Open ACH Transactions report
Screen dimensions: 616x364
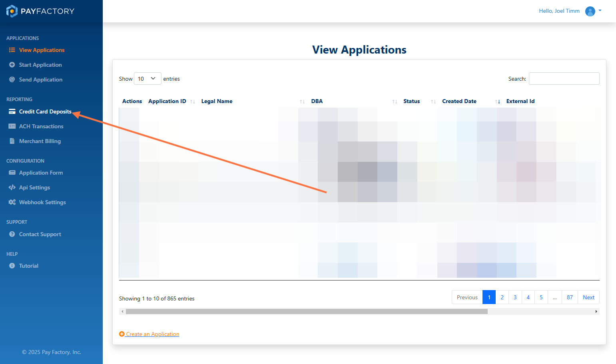tap(41, 126)
